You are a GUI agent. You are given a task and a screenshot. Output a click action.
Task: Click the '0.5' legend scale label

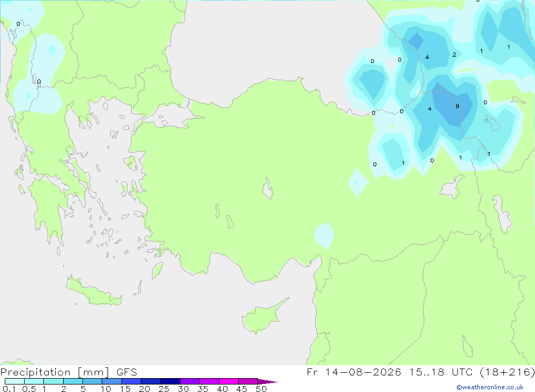29,389
